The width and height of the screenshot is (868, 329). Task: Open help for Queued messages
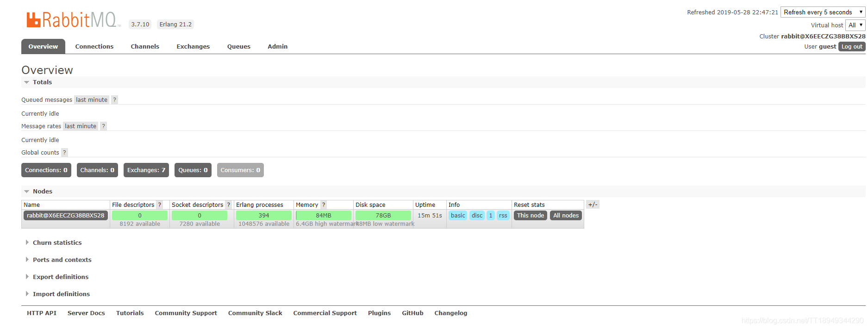tap(115, 100)
